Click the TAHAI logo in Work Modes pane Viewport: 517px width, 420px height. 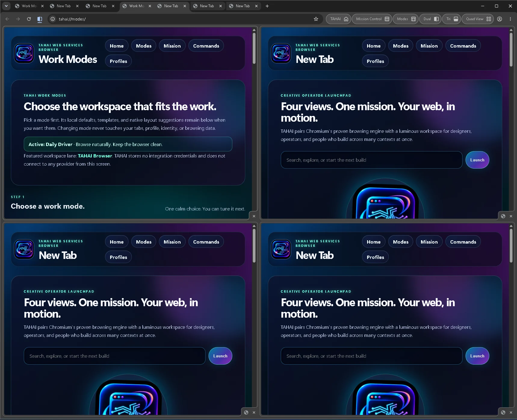click(x=24, y=53)
